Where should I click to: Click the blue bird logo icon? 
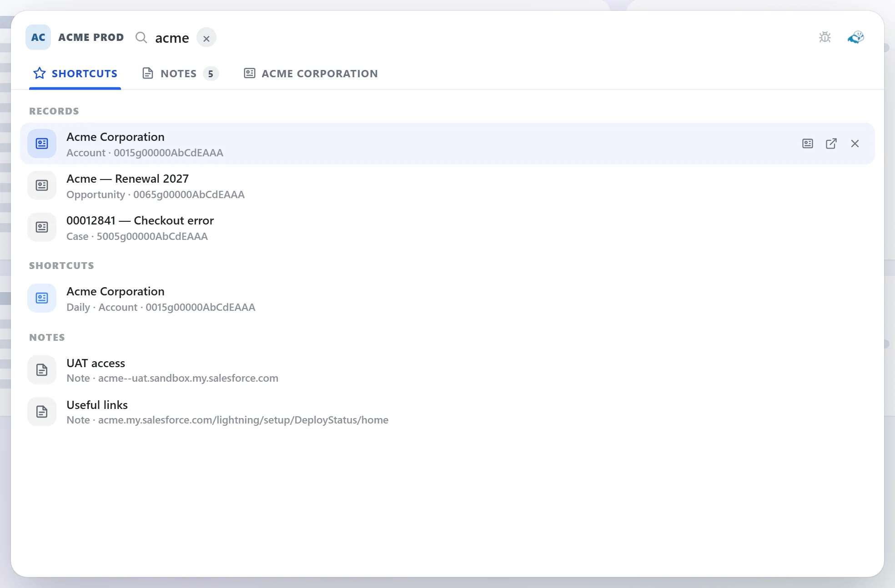pyautogui.click(x=856, y=37)
